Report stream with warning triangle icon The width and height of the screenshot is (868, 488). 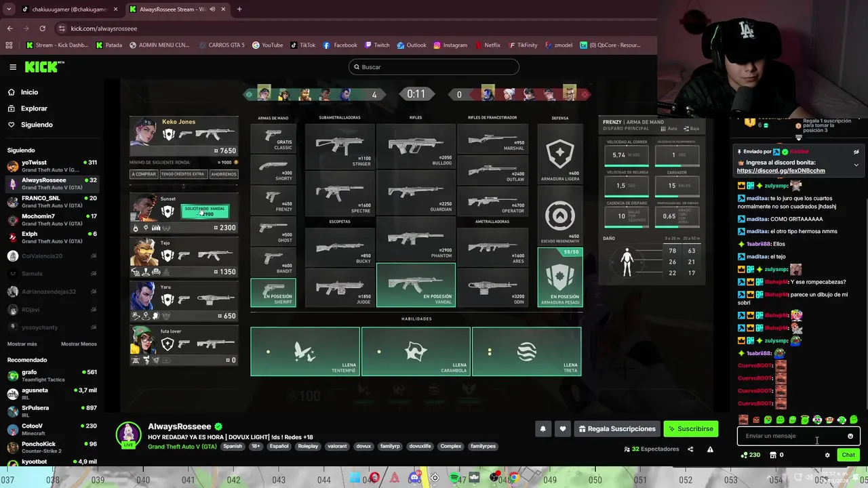710,449
